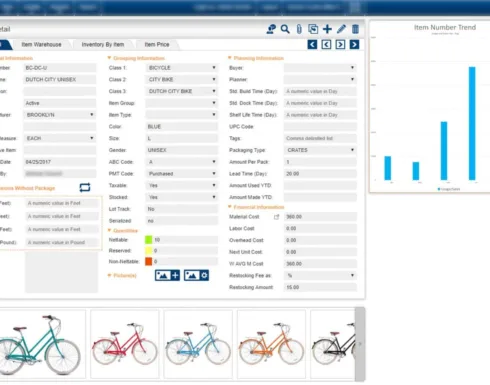Collapse the Grouping Information section

[x=109, y=58]
